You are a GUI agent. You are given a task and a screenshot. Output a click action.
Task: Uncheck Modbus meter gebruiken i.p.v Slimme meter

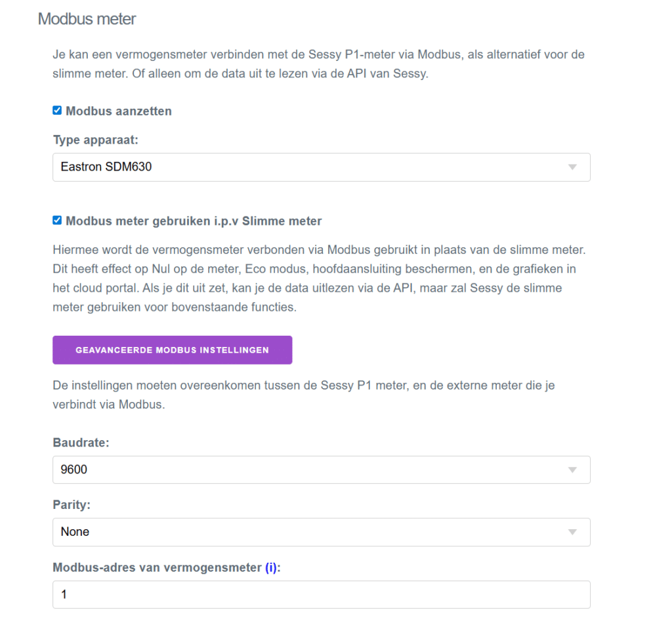coord(57,221)
